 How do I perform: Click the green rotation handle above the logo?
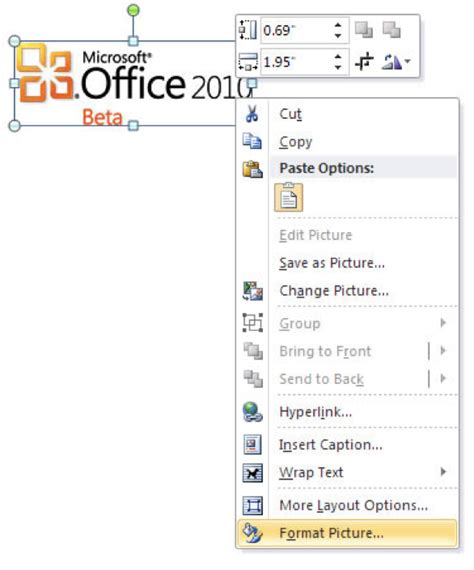pos(133,10)
